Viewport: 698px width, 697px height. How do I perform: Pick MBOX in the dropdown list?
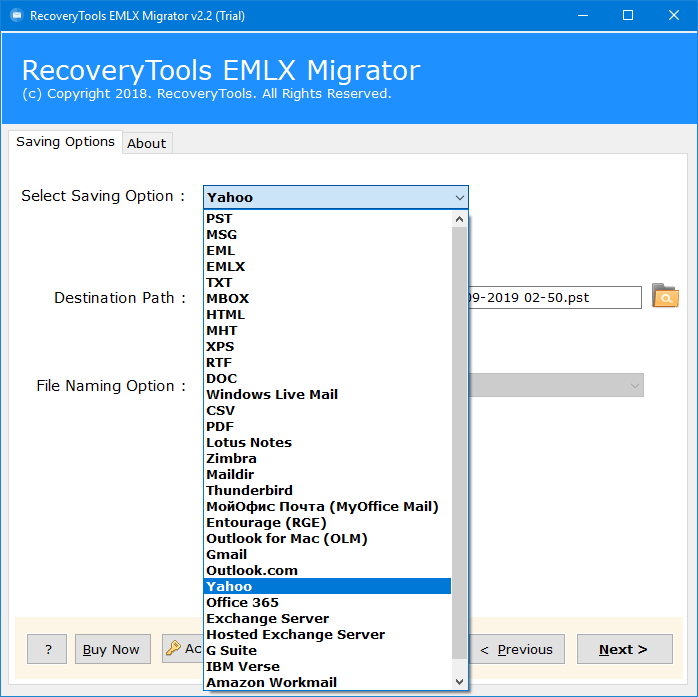[327, 299]
